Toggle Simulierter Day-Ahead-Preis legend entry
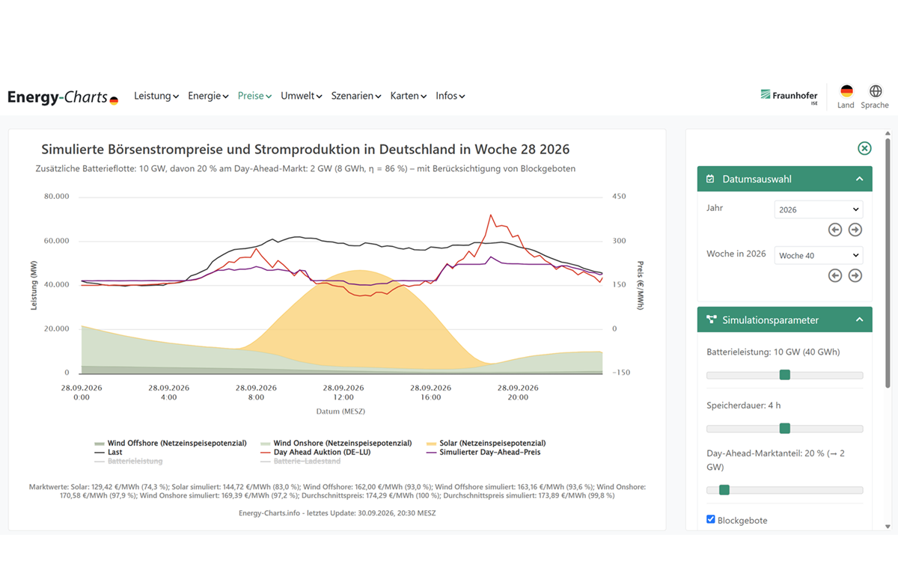 (483, 452)
